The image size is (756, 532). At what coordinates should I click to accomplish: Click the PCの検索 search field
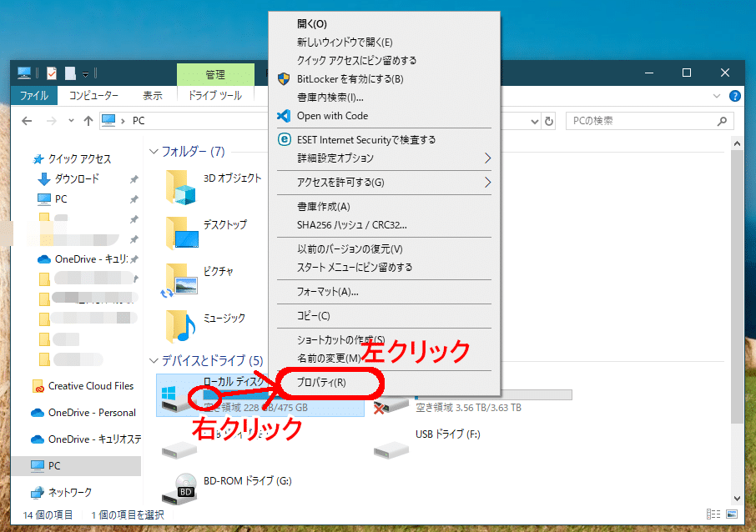point(649,121)
